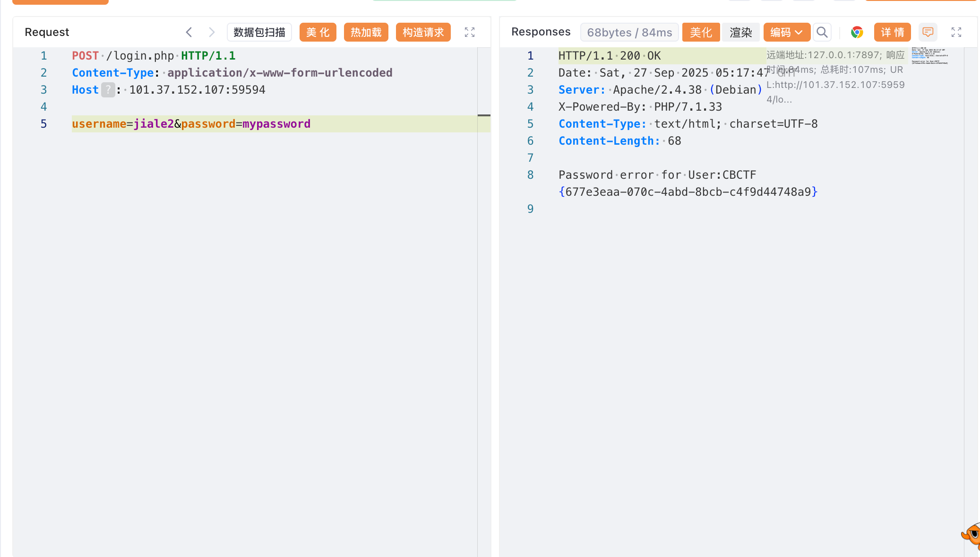Open the 详情 details button
Viewport: 980px width, 557px height.
(892, 32)
